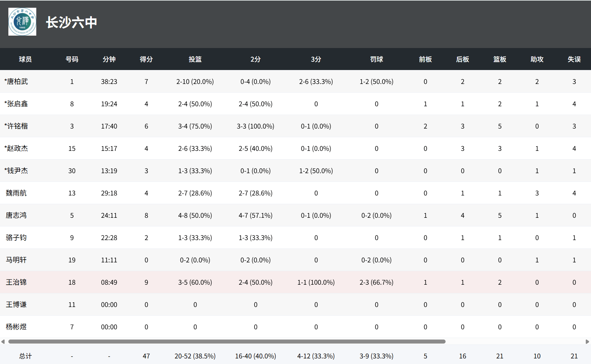Screen dimensions: 591x364
Task: Select player name 魏雨航
Action: pos(16,193)
